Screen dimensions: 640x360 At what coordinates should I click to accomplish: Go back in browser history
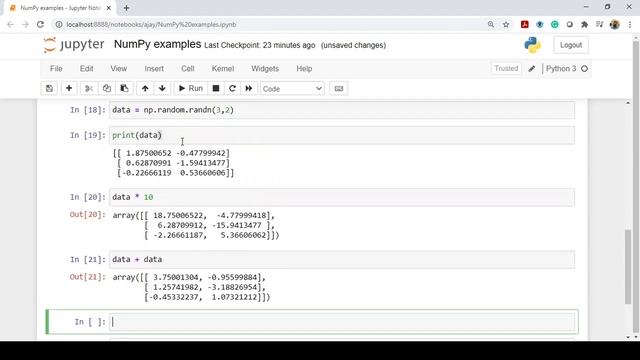pos(10,24)
